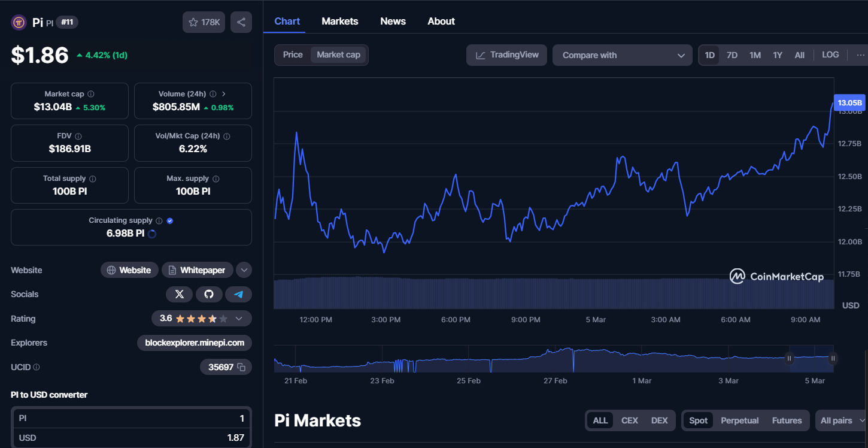
Task: Switch chart to Market cap view
Action: pyautogui.click(x=339, y=55)
